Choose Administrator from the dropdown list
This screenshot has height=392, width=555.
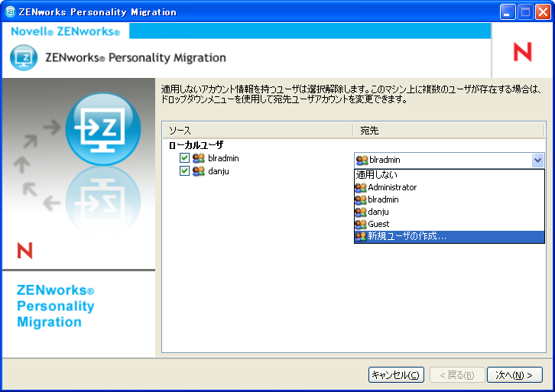coord(450,187)
